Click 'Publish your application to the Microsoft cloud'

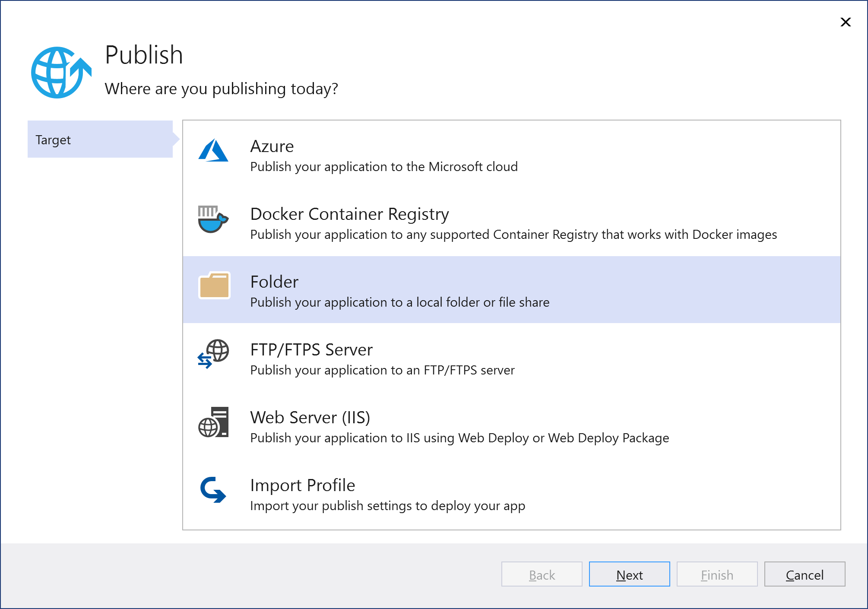coord(384,167)
